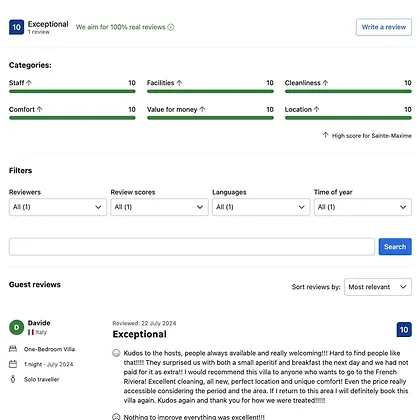The image size is (420, 420).
Task: Click the info icon beside real reviews
Action: pos(171,27)
